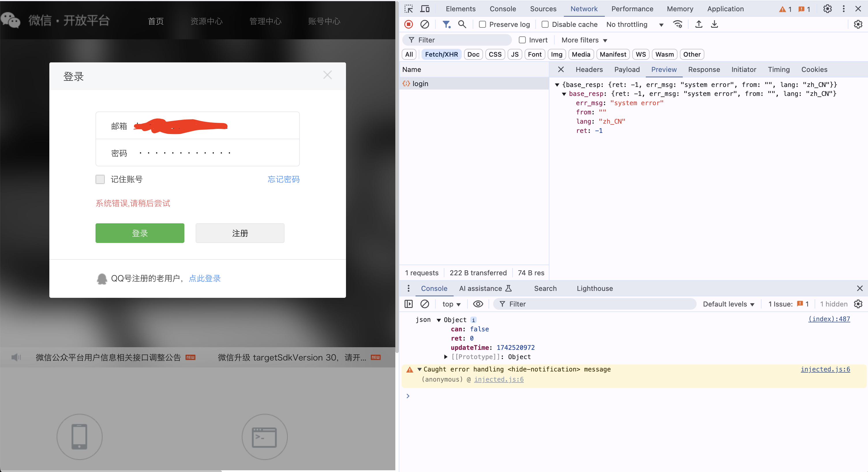Screen dimensions: 868x472
Task: Open the 忘记密码 link
Action: [283, 179]
